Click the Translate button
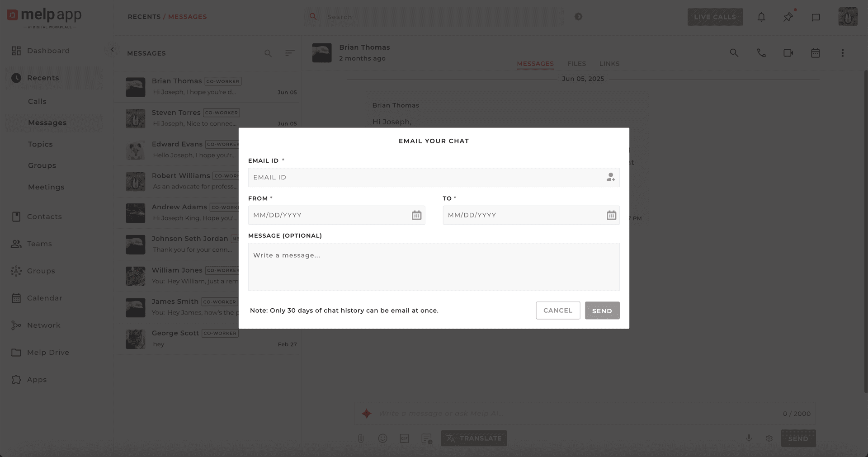868x457 pixels. (474, 438)
